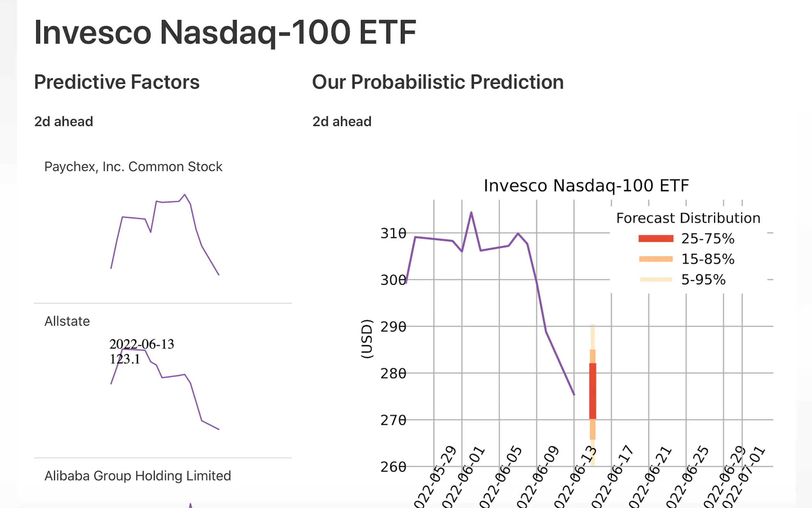Image resolution: width=812 pixels, height=508 pixels.
Task: Click the purple price line peak near 2022-06-01
Action: [471, 213]
